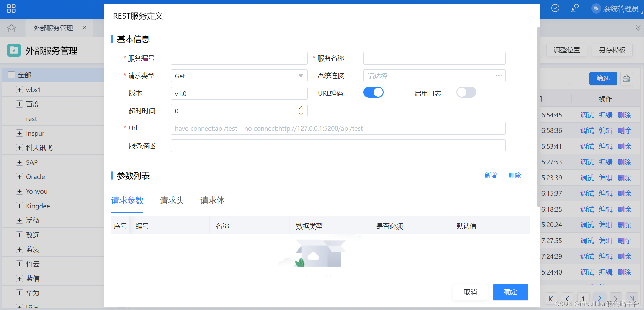
Task: Click the 超时时间 number field
Action: point(233,111)
